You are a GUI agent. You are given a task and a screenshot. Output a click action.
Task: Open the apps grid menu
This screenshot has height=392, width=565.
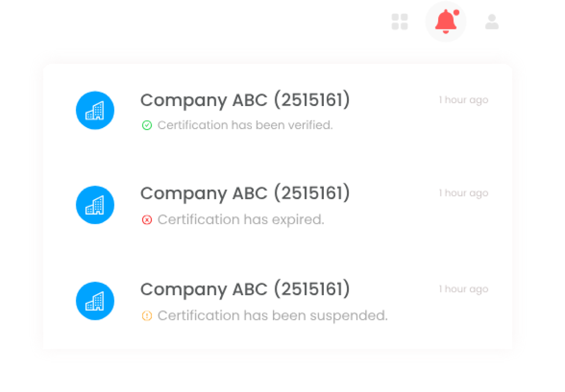(x=400, y=22)
